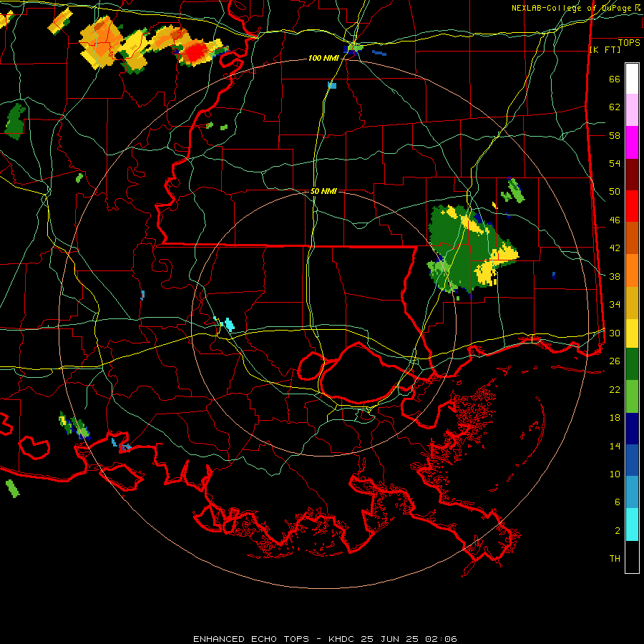Click the bright yellow legend swatch
644x644 pixels.
pyautogui.click(x=632, y=333)
